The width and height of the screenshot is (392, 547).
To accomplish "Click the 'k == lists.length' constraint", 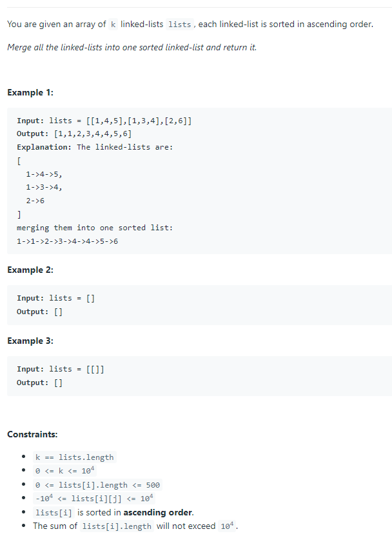I will [75, 457].
